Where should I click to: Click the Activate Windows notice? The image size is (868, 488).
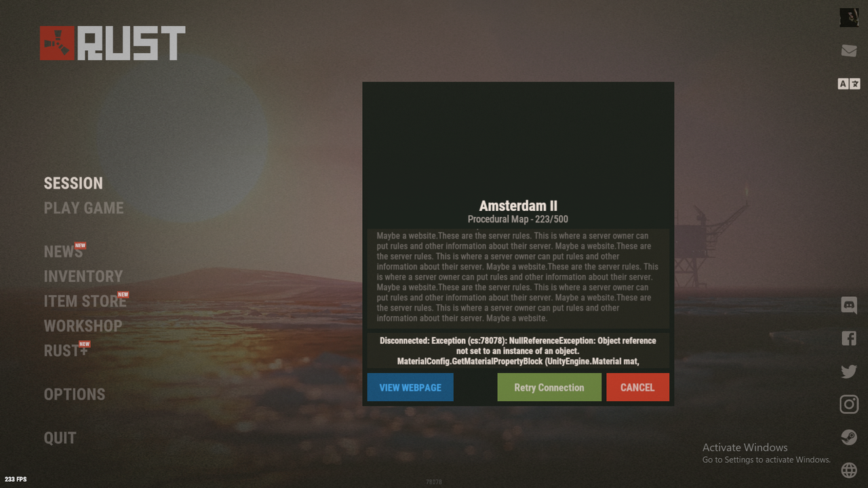tap(766, 453)
